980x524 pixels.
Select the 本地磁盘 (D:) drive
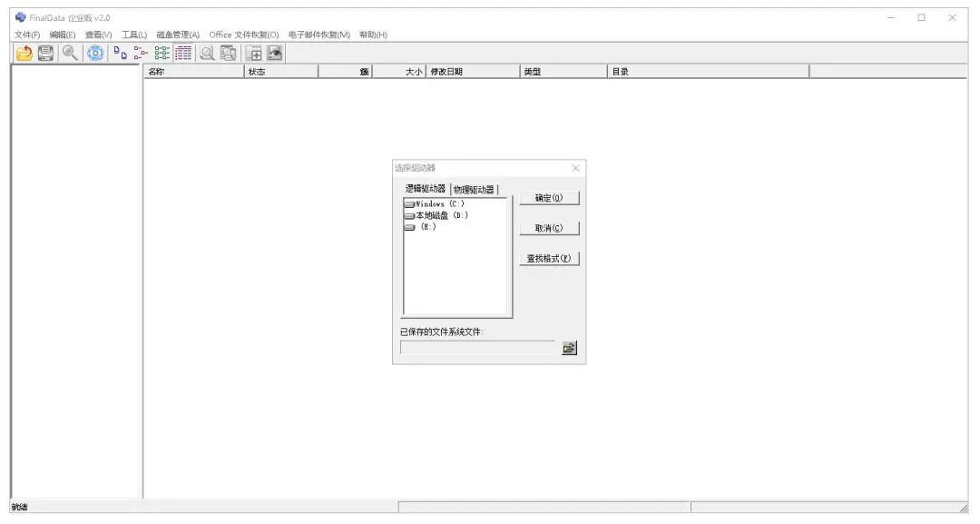click(x=436, y=215)
